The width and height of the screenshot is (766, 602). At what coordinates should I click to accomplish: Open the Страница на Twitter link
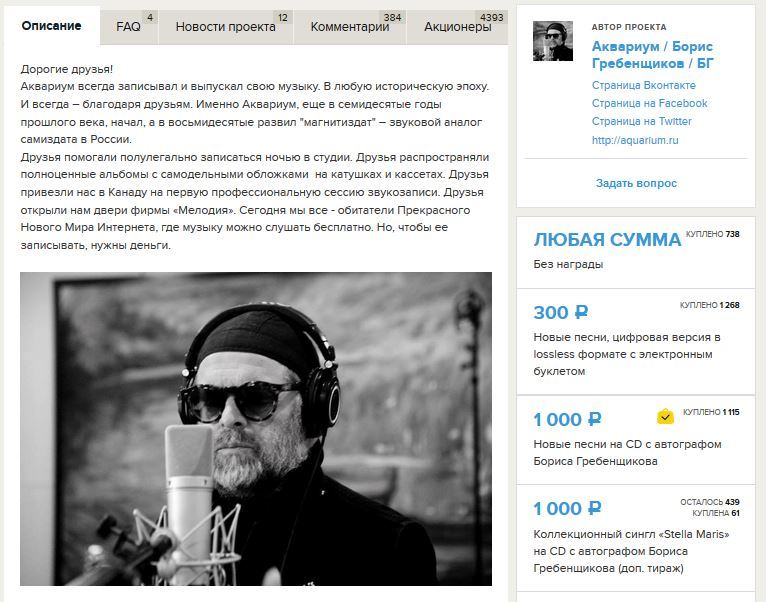641,121
